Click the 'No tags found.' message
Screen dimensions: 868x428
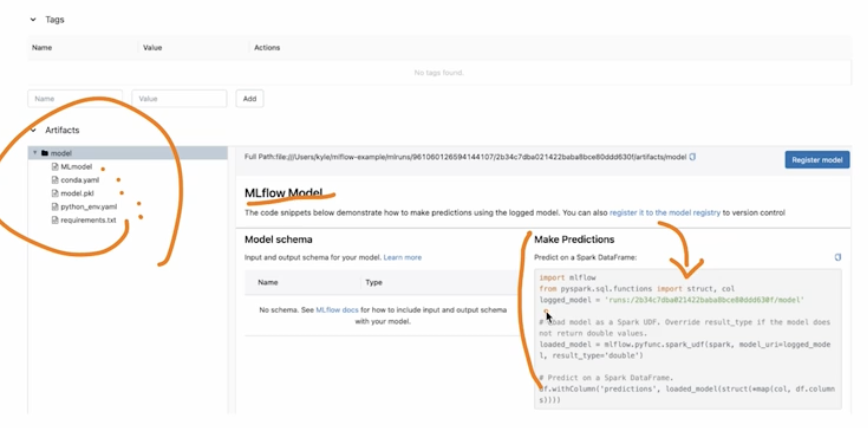tap(439, 73)
